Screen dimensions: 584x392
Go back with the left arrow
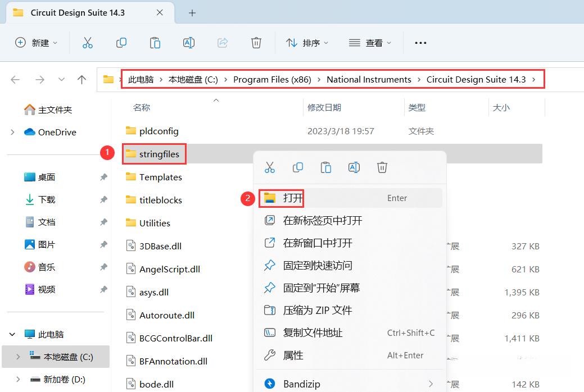click(15, 79)
